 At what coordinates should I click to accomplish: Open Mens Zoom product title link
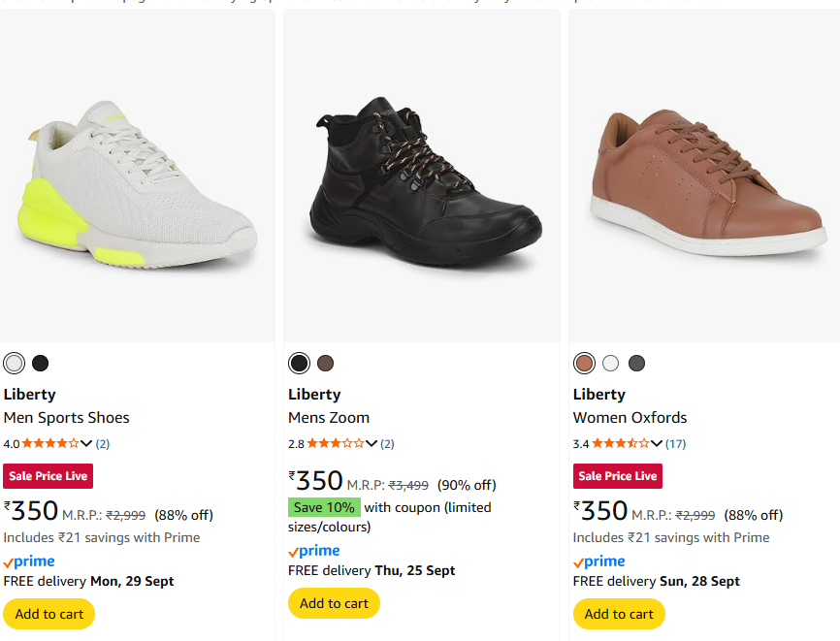point(329,418)
